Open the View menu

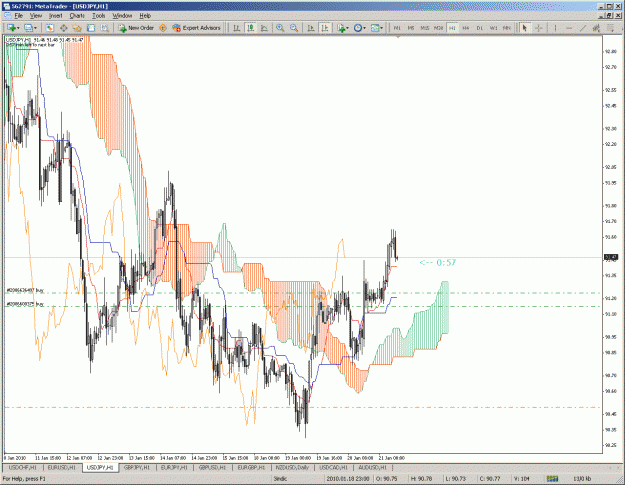[36, 16]
